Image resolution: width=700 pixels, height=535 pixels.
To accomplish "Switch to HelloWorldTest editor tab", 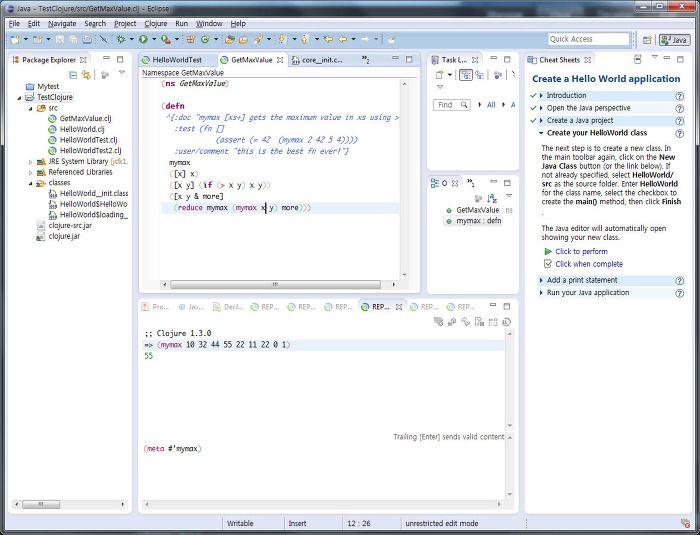I will [x=172, y=60].
